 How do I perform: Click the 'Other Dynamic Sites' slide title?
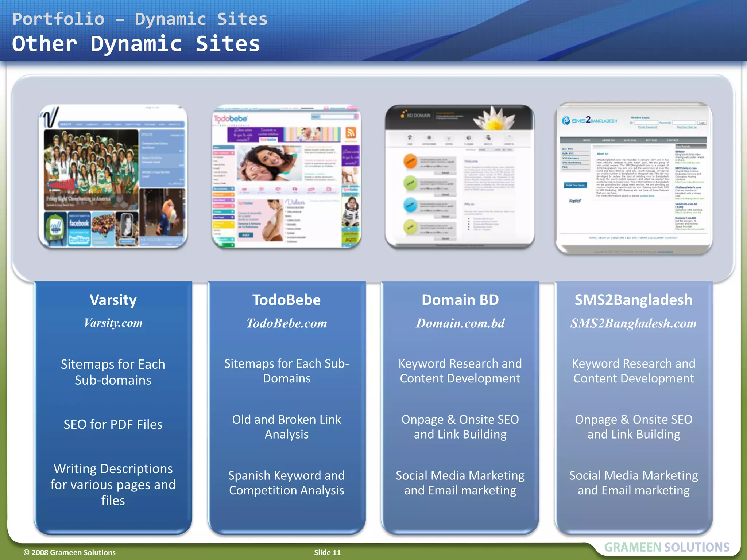pos(136,44)
